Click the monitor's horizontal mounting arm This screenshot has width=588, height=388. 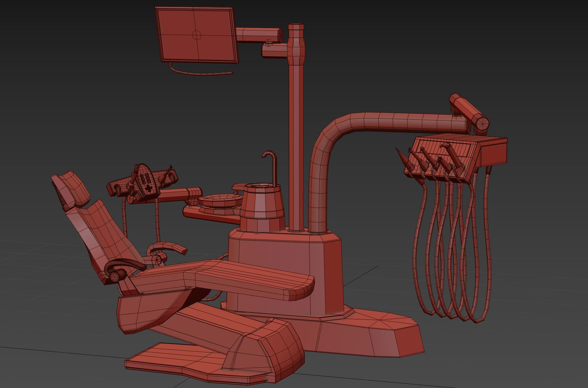[257, 35]
